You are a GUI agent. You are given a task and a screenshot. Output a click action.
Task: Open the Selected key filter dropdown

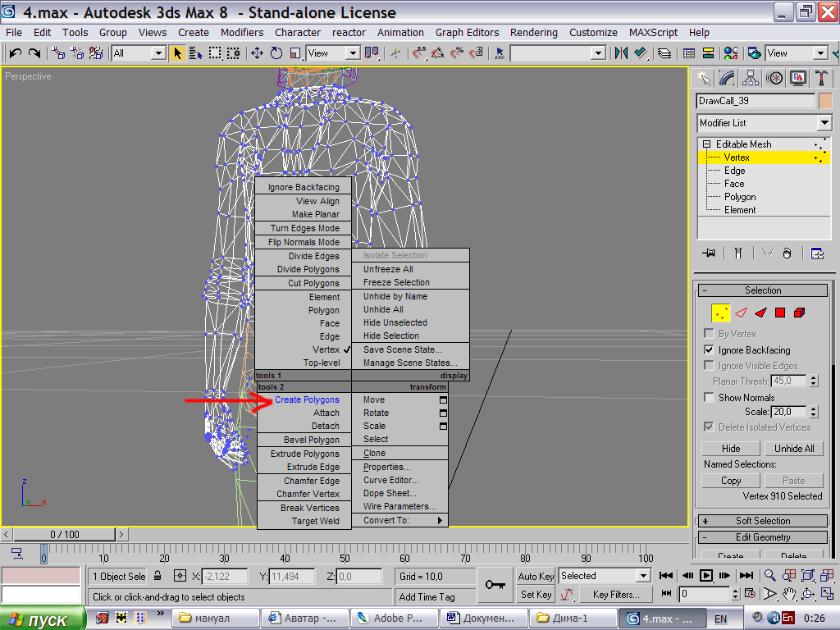click(x=643, y=576)
